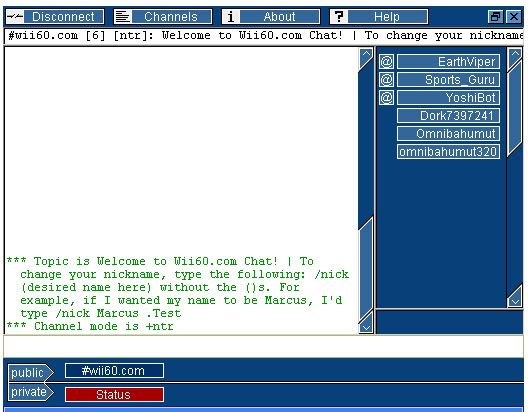The image size is (529, 412).
Task: Switch to the #wii60.com channel tab
Action: [114, 371]
